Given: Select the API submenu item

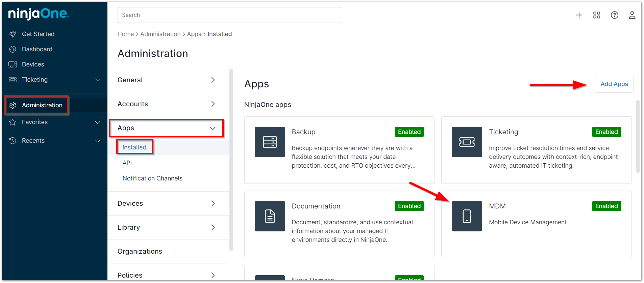Looking at the screenshot, I should pyautogui.click(x=127, y=163).
